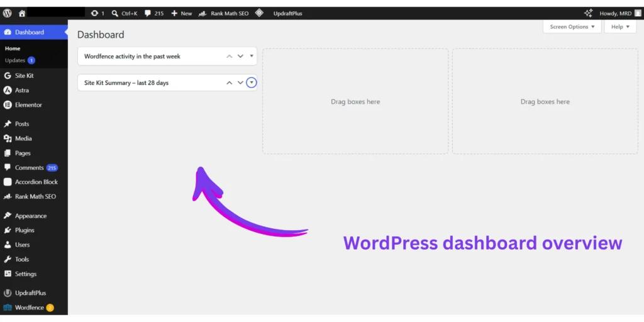The image size is (644, 322).
Task: Open the Settings menu label in sidebar
Action: click(x=26, y=274)
